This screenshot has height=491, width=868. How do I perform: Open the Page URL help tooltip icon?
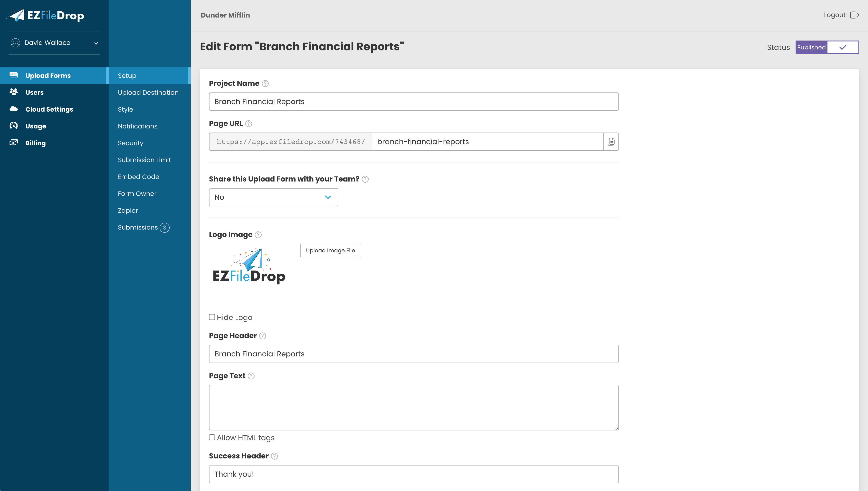pyautogui.click(x=249, y=123)
